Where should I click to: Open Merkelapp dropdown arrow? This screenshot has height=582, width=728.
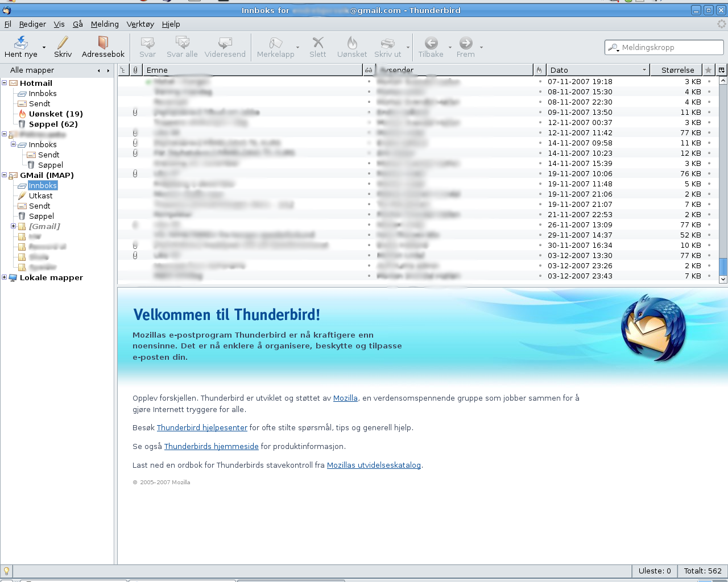coord(297,47)
